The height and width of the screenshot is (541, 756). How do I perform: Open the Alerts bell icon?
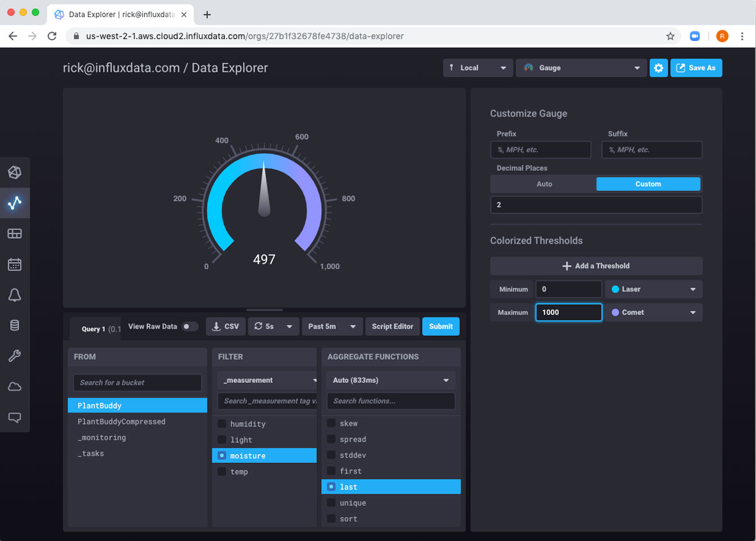(x=14, y=295)
